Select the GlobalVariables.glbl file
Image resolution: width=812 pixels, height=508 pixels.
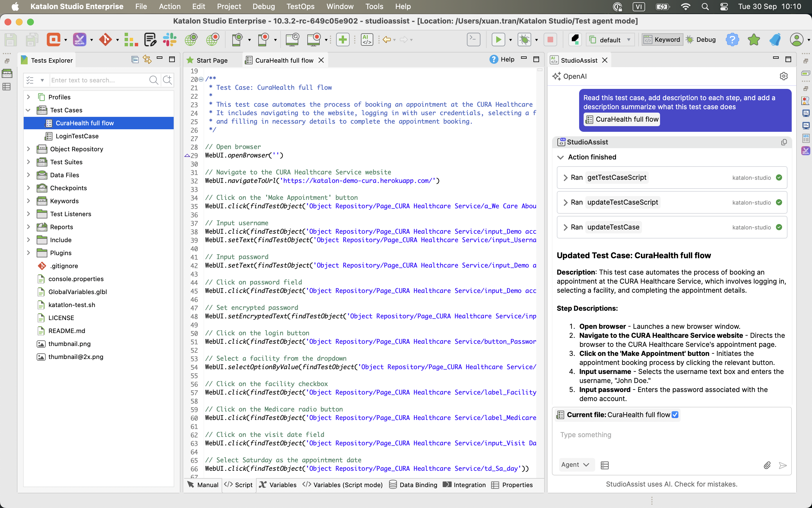78,292
